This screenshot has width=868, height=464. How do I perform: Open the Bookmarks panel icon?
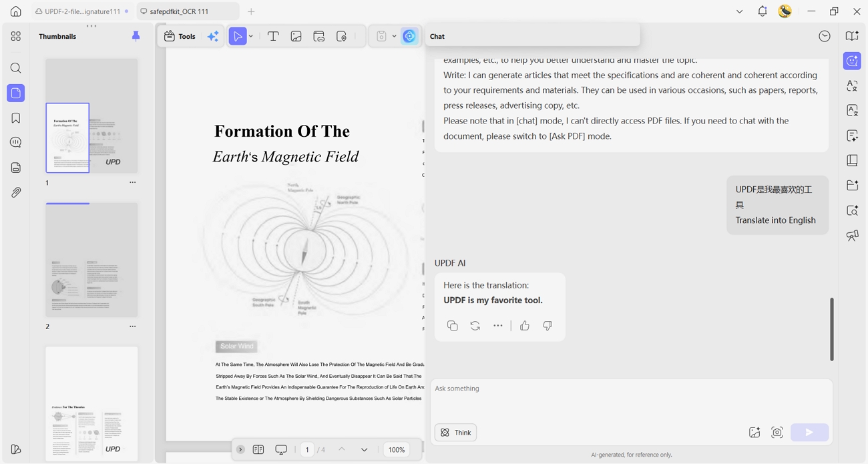coord(16,118)
